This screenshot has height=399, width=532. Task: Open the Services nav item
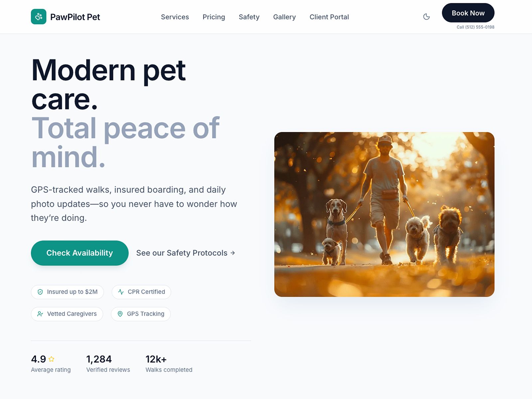click(175, 17)
